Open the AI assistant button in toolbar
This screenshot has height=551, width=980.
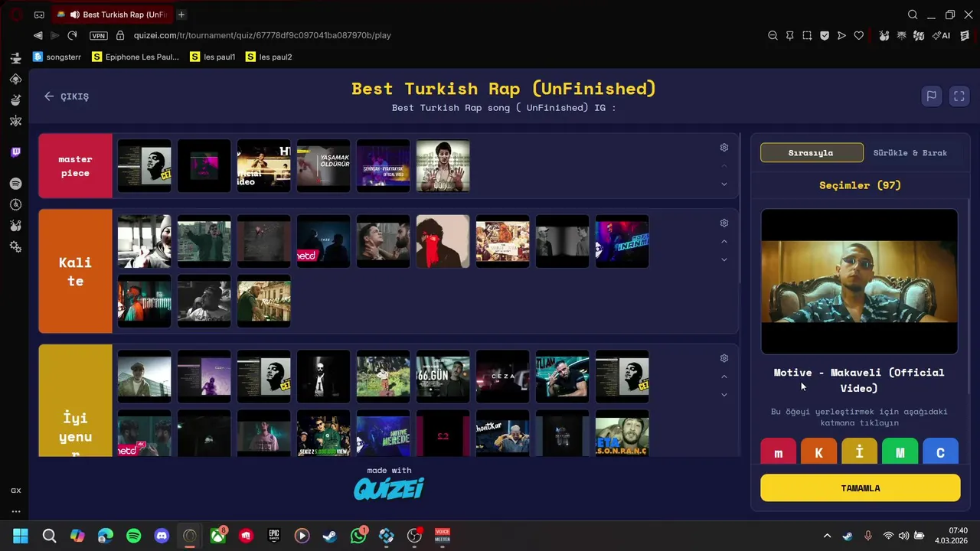click(x=941, y=35)
